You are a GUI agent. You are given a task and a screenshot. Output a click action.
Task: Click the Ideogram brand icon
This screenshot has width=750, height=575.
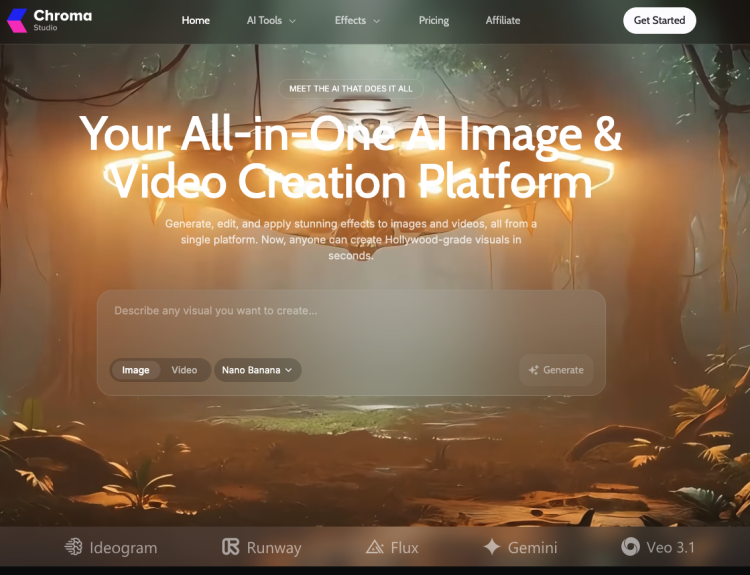[73, 547]
